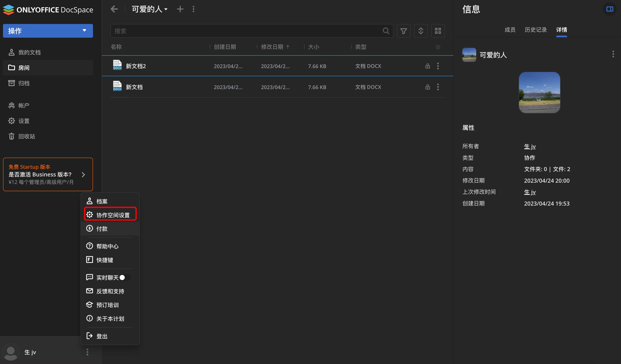Switch to thumbnail grid view

(438, 31)
